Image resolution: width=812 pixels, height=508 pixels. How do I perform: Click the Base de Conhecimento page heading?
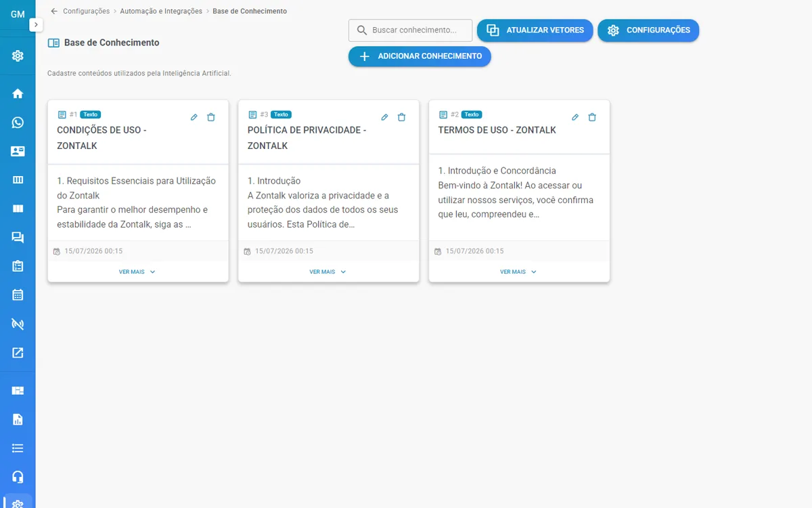[112, 43]
